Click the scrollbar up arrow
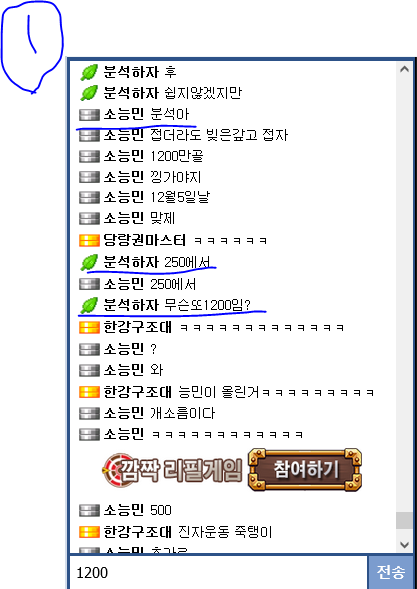 pyautogui.click(x=404, y=69)
